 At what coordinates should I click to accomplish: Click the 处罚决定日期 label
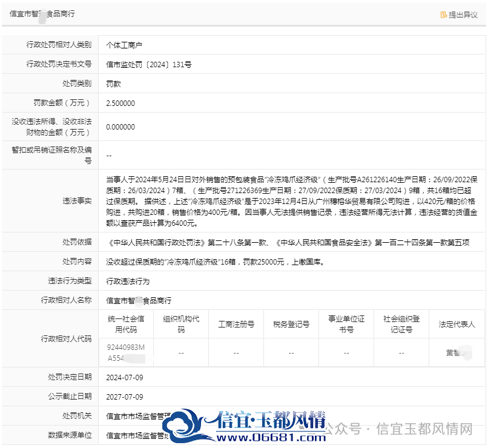pos(70,377)
